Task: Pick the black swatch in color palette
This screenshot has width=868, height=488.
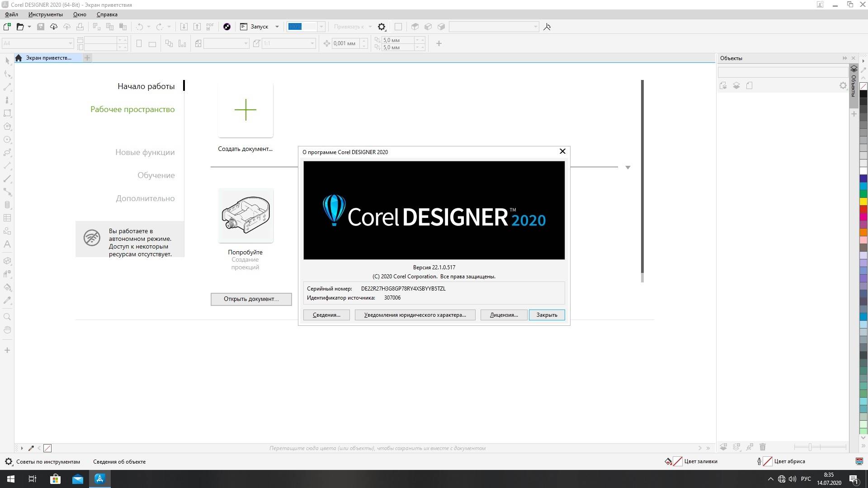Action: pos(863,94)
